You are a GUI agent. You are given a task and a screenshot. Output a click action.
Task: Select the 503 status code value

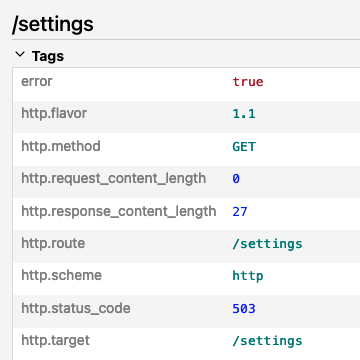pos(244,309)
